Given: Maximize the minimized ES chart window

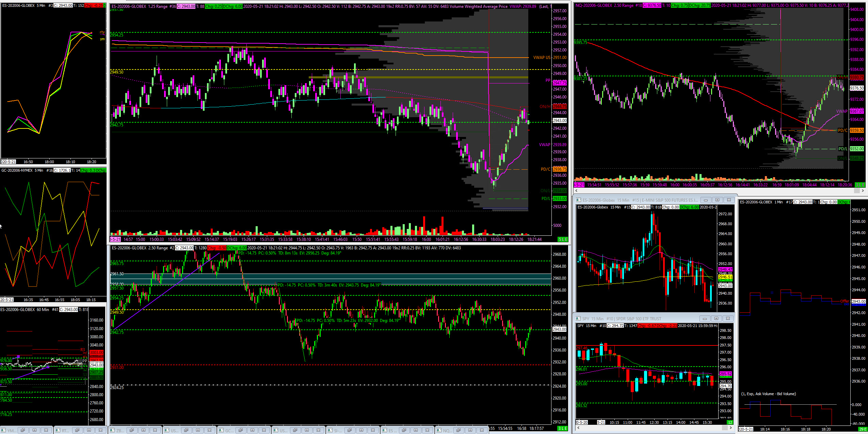Looking at the screenshot, I should (x=416, y=430).
